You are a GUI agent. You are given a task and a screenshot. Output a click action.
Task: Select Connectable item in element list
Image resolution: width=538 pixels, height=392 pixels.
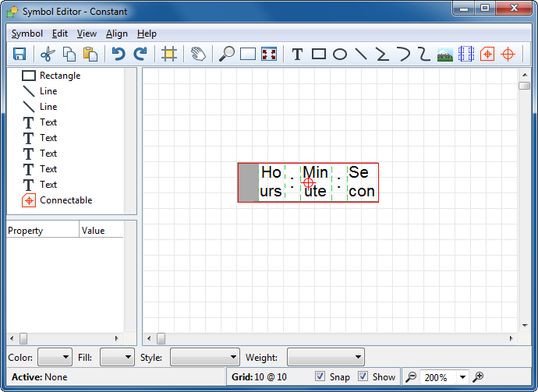click(x=65, y=200)
